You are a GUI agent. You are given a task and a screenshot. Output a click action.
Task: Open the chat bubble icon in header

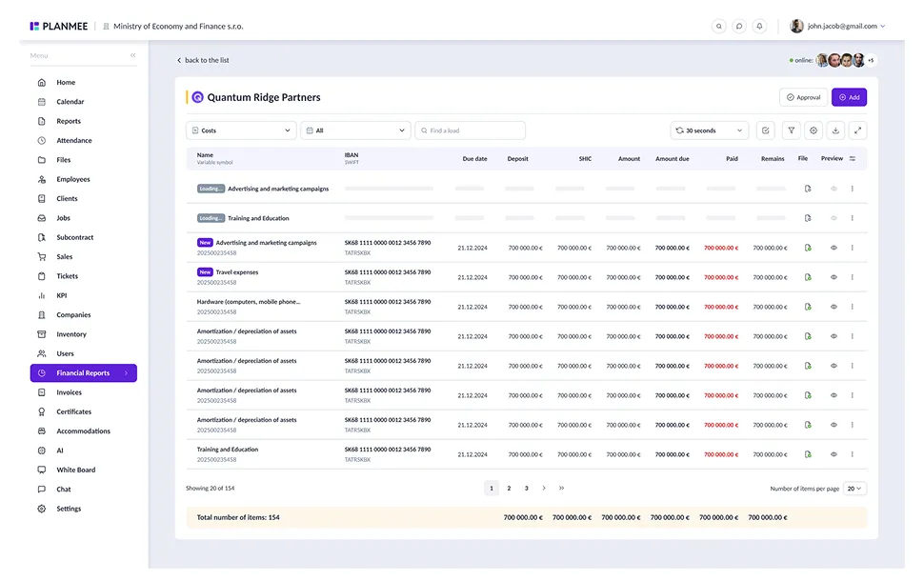[739, 26]
